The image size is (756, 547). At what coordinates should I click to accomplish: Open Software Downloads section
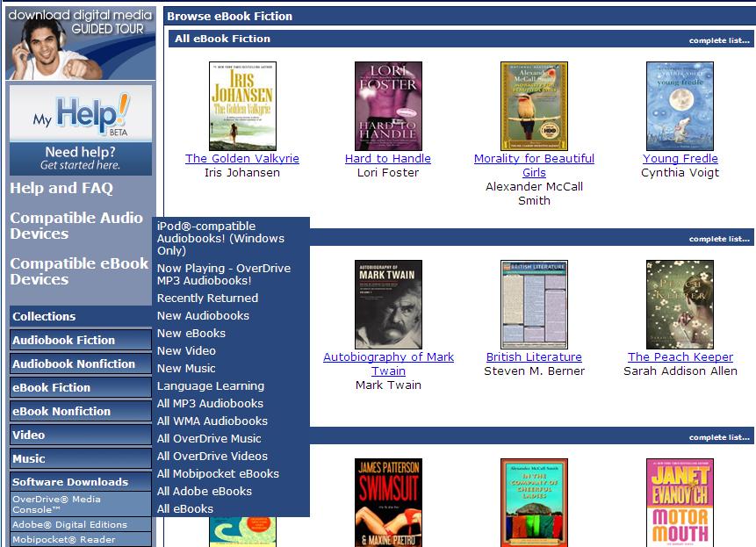pyautogui.click(x=81, y=481)
